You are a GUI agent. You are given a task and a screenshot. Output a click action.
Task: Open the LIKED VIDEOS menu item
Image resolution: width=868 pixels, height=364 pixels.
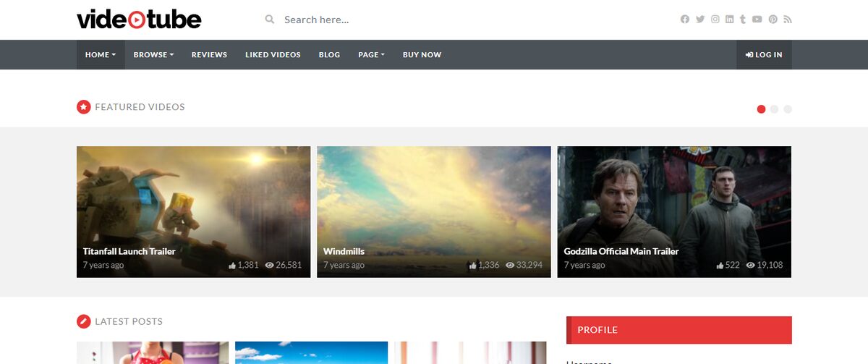pyautogui.click(x=273, y=55)
